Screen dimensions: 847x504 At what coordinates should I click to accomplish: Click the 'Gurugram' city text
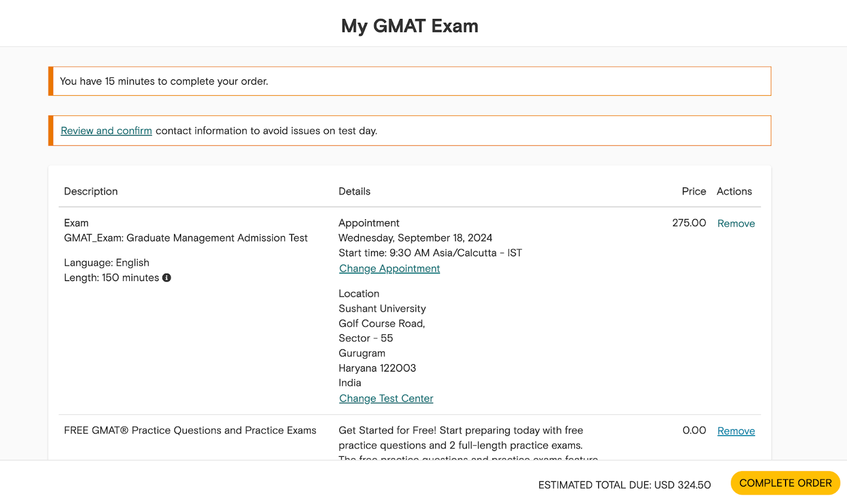[x=362, y=353]
